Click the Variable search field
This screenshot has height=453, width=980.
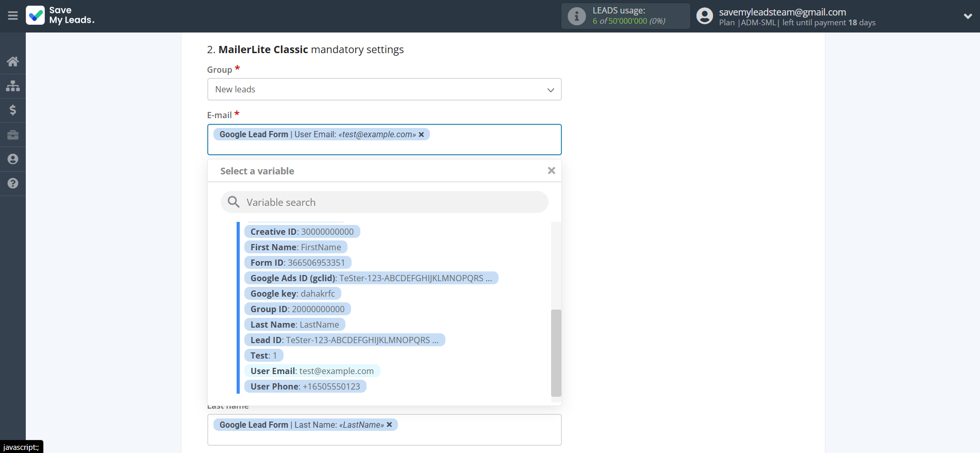point(384,202)
